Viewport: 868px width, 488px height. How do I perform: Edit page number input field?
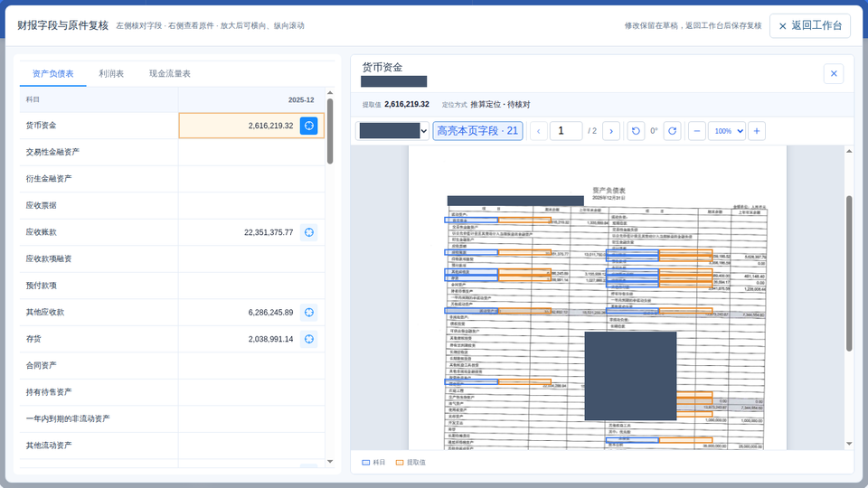click(x=566, y=131)
